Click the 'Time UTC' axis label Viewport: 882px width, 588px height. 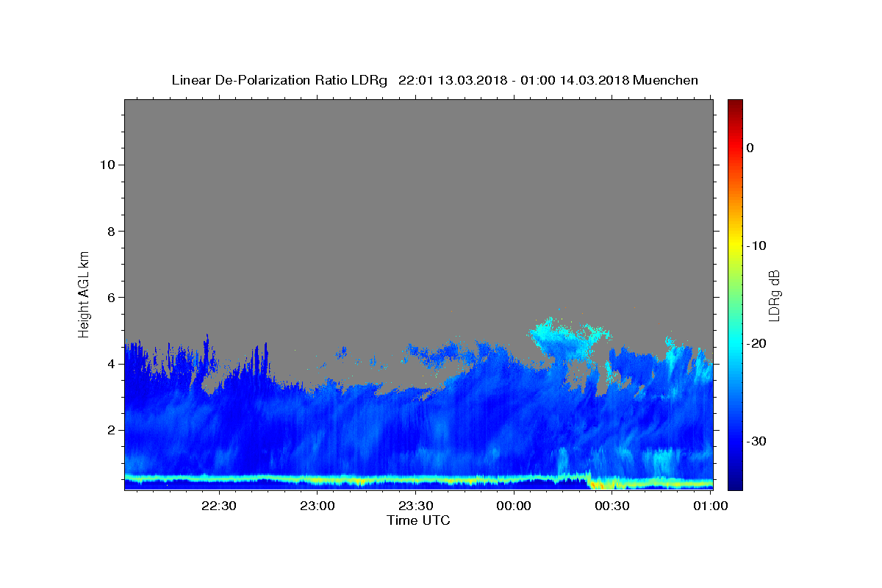[418, 520]
